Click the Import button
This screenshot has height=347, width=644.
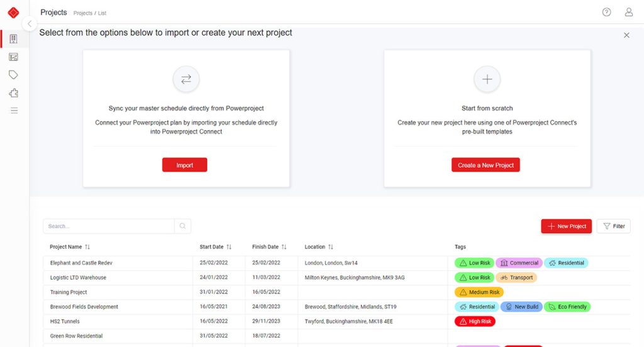coord(184,165)
